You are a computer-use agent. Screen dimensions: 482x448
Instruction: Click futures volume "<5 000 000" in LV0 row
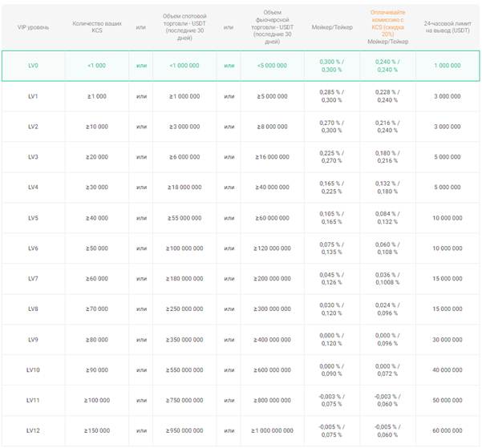[272, 66]
